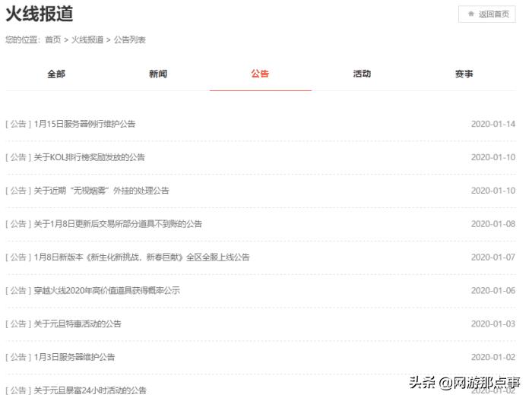Click the date 2020-01-03
The image size is (532, 401).
point(493,324)
